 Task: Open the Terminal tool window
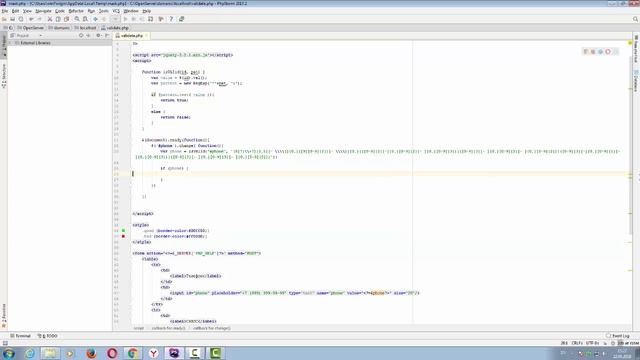click(x=20, y=336)
